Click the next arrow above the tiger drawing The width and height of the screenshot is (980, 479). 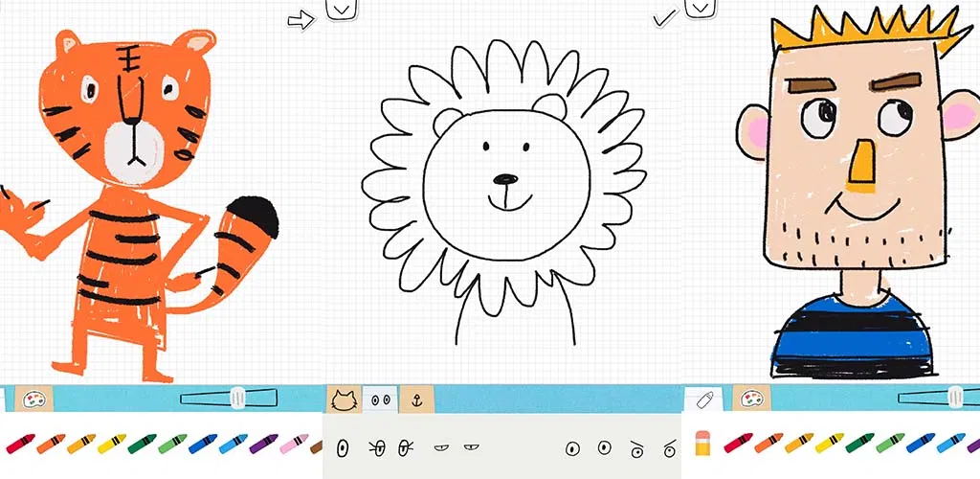click(301, 20)
